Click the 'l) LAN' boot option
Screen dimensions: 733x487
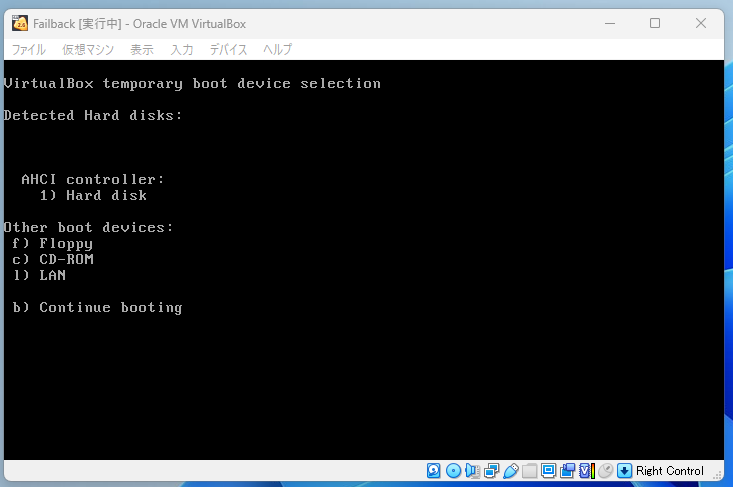tap(39, 275)
